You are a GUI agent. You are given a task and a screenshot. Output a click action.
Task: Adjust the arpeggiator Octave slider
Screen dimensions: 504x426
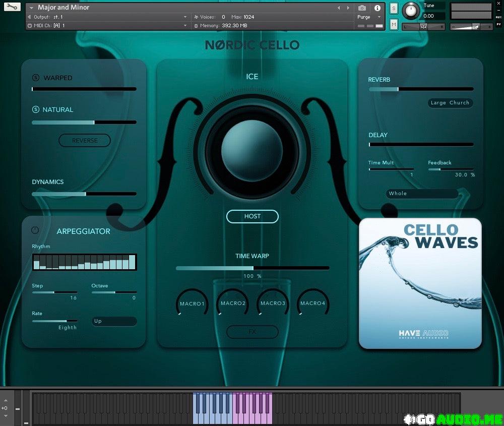point(114,292)
